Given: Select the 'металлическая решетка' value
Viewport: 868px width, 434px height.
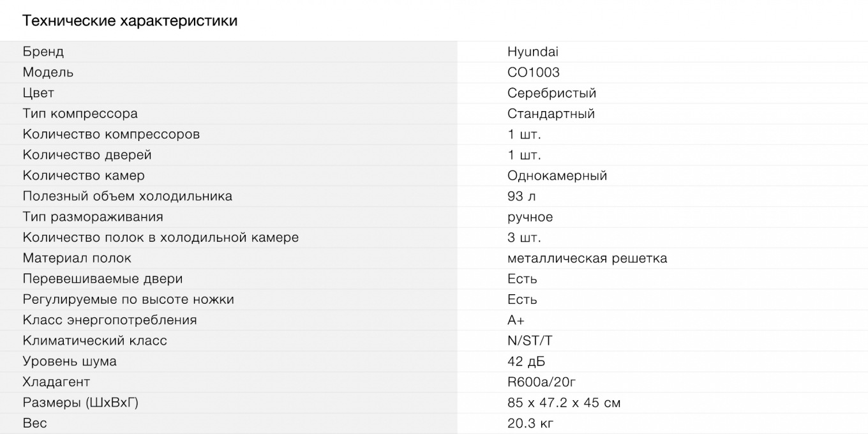Looking at the screenshot, I should 587,258.
